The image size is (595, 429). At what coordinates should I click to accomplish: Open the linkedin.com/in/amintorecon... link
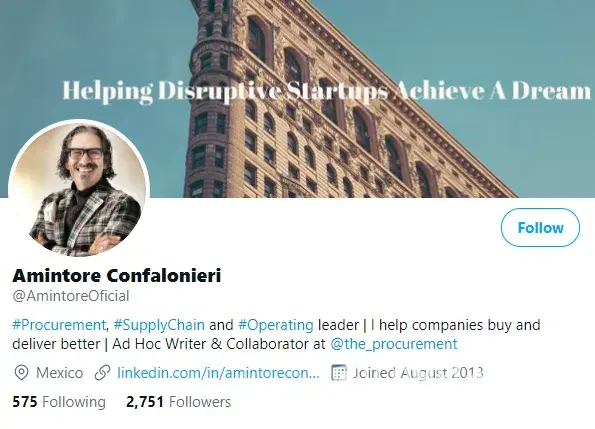(x=218, y=373)
